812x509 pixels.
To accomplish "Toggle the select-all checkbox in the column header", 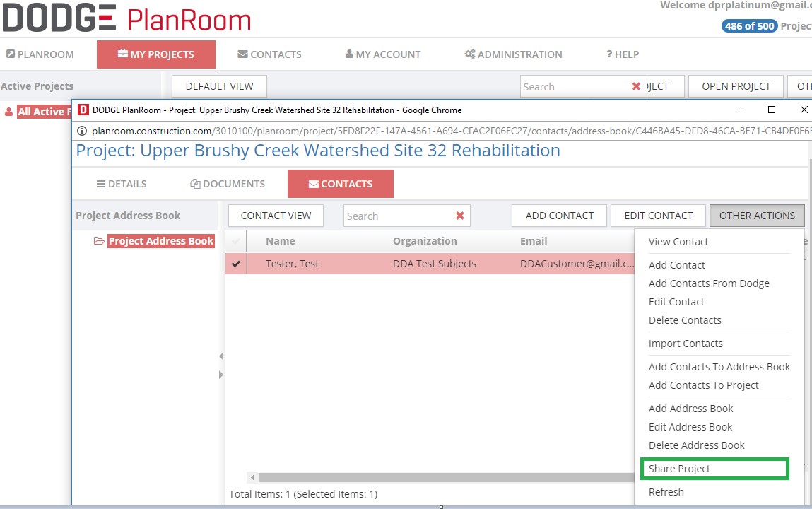I will click(236, 241).
